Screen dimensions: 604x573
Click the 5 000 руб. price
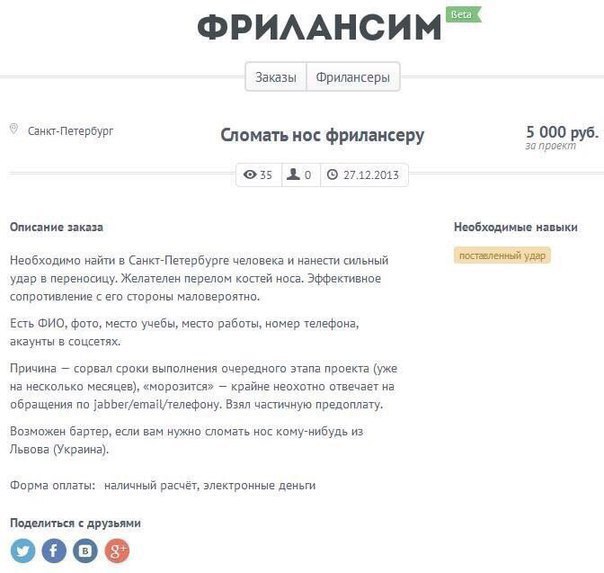tap(562, 132)
